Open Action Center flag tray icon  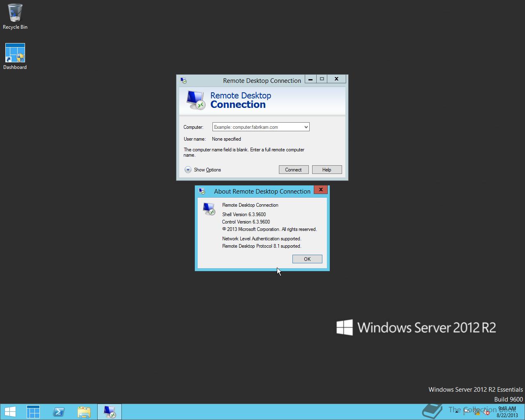[x=467, y=412]
